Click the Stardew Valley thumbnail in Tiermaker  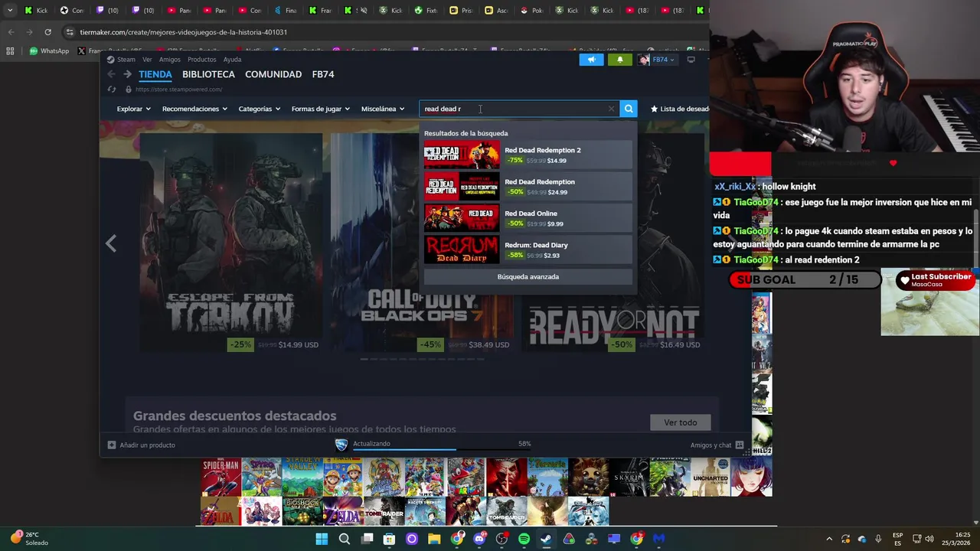tap(302, 477)
